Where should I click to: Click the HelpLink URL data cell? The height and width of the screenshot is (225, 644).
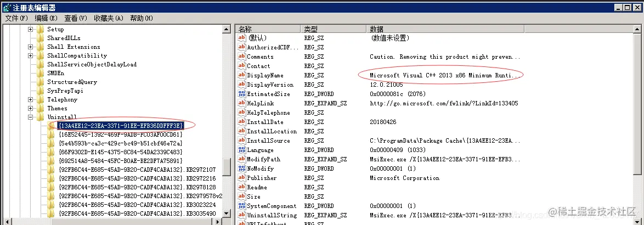(444, 103)
